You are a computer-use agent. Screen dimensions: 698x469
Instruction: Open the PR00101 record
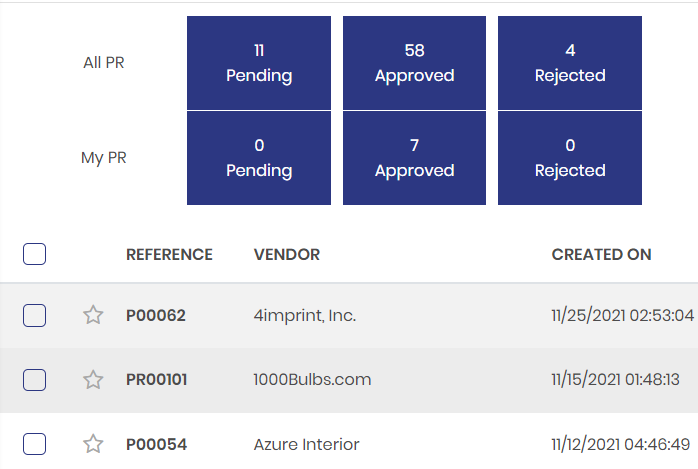[x=157, y=380]
